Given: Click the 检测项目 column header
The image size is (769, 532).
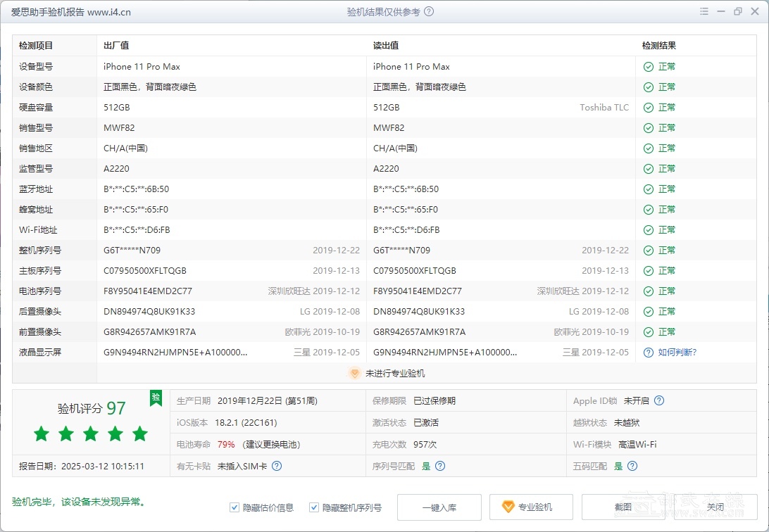Looking at the screenshot, I should (36, 46).
